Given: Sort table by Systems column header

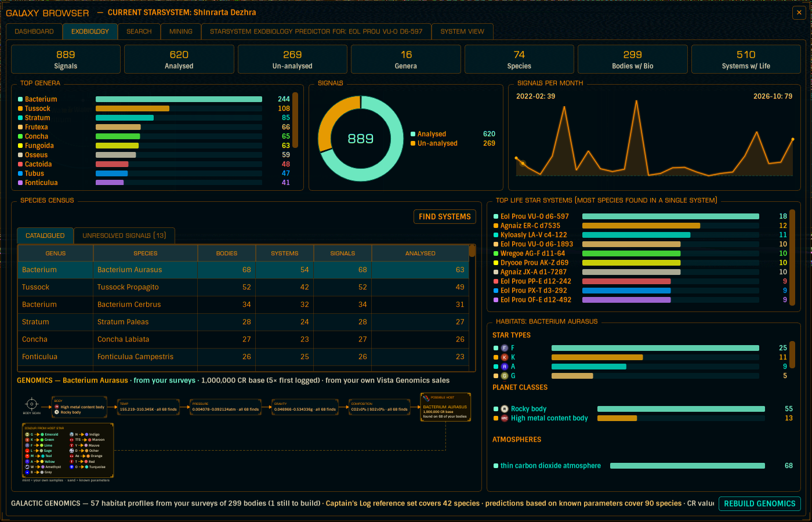Looking at the screenshot, I should pyautogui.click(x=285, y=253).
